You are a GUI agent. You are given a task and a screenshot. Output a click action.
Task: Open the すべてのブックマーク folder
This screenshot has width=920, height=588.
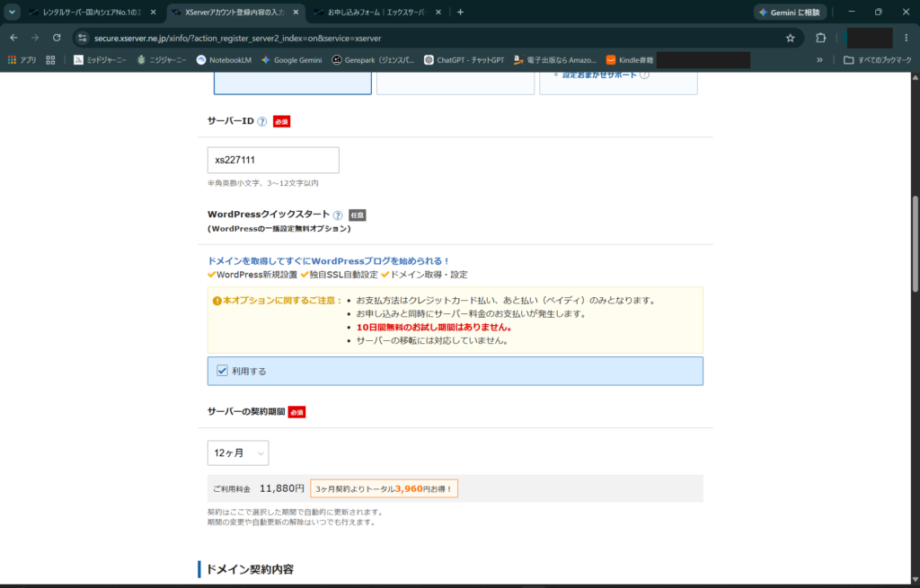click(x=878, y=60)
